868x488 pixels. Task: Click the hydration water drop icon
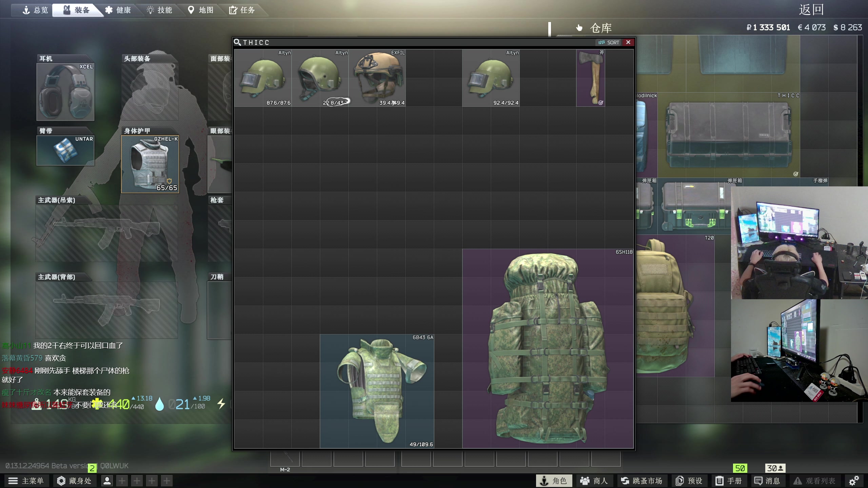coord(159,404)
